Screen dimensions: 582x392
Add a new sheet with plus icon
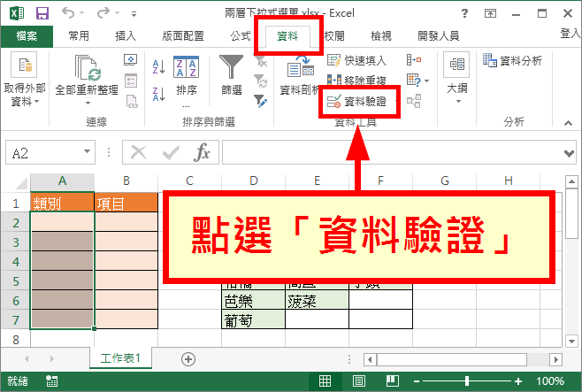(188, 359)
